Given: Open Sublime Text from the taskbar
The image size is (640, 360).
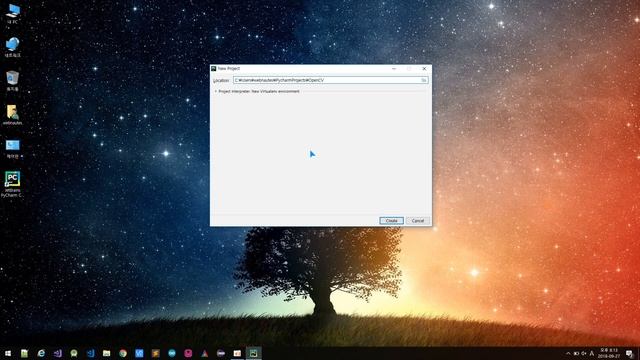Looking at the screenshot, I should [156, 353].
